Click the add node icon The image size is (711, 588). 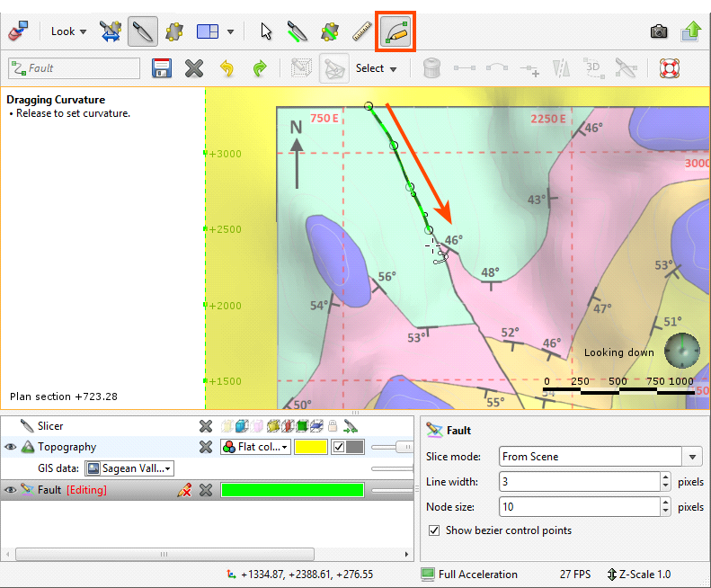(529, 69)
